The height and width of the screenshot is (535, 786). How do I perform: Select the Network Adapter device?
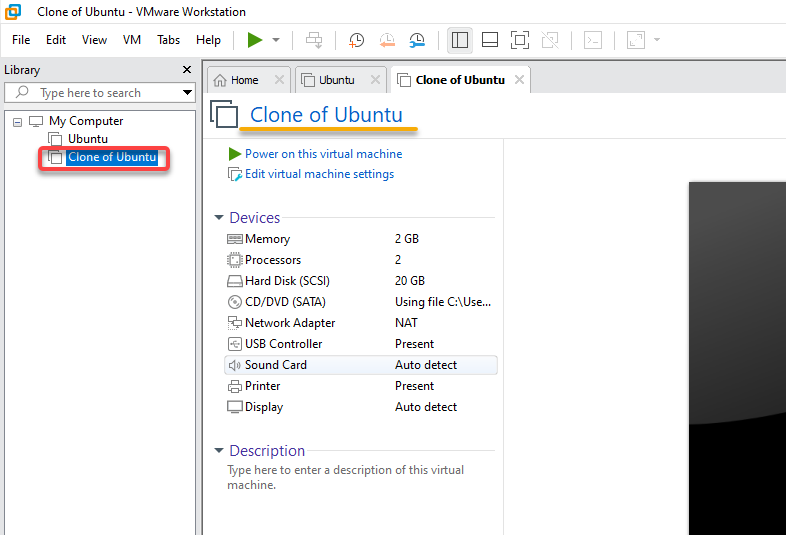361,323
